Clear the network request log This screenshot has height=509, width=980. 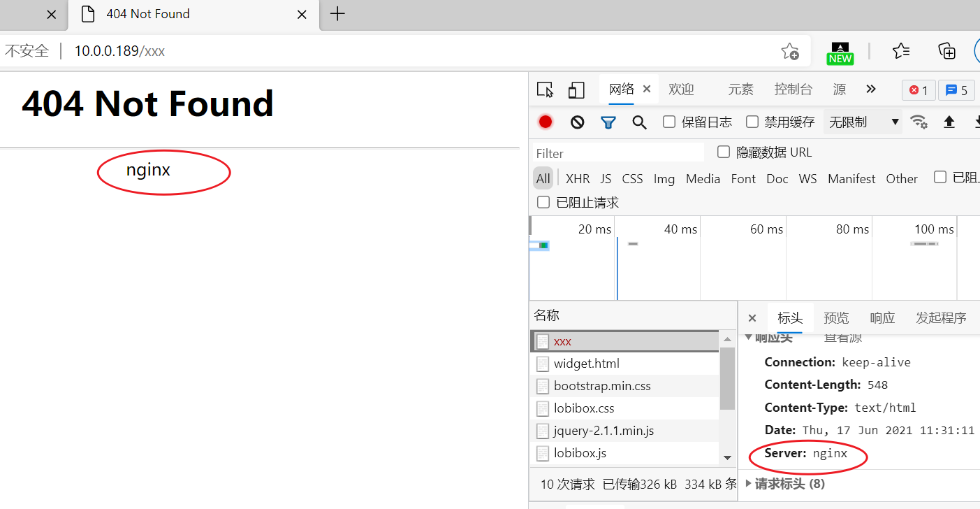(576, 121)
